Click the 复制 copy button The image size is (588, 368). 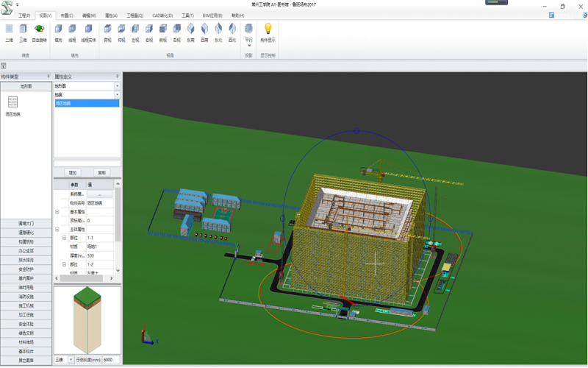(x=101, y=173)
